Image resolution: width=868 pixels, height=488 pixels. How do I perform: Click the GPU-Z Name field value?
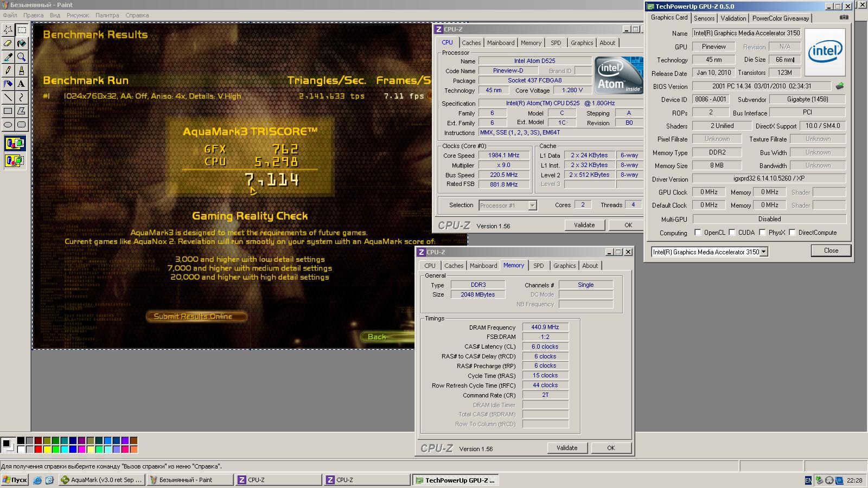point(746,33)
